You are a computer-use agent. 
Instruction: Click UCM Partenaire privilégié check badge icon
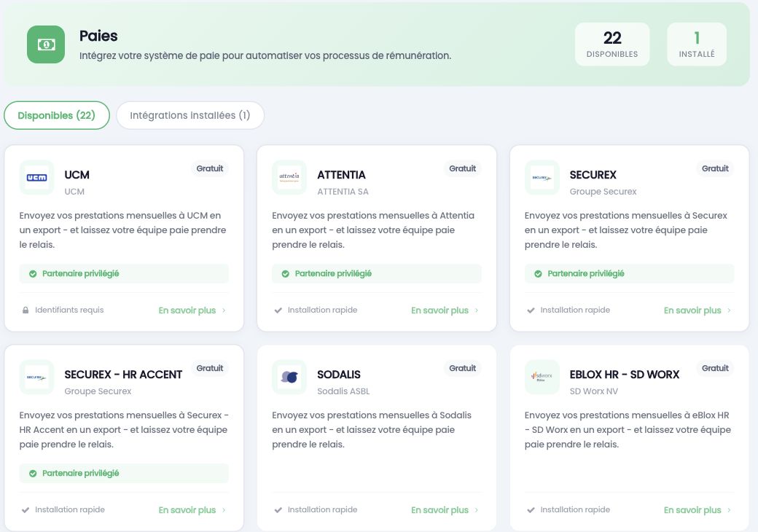pos(33,274)
